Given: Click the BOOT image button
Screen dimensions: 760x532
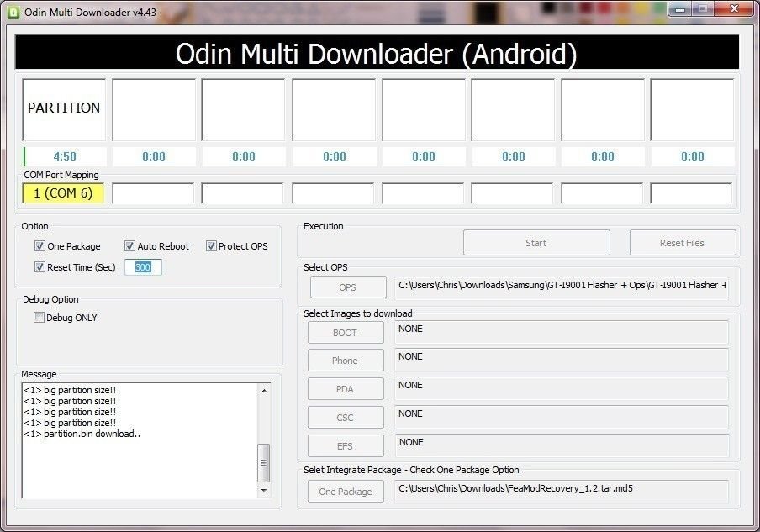Looking at the screenshot, I should tap(346, 333).
